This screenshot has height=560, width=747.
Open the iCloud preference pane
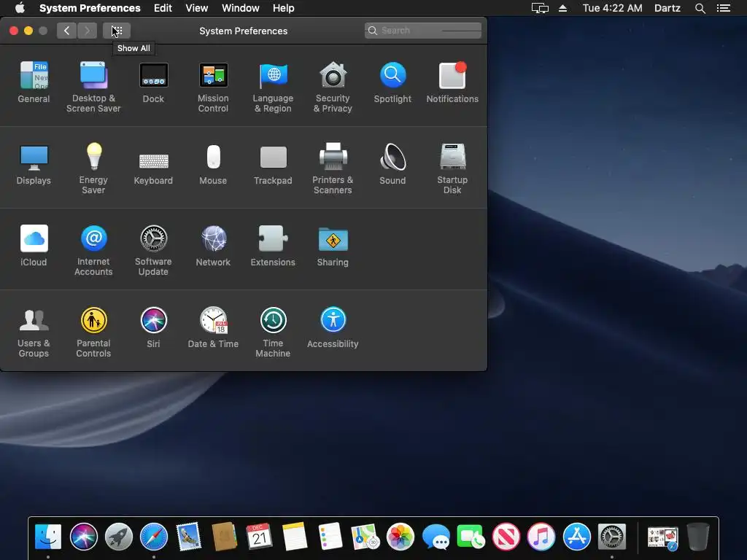pos(34,245)
